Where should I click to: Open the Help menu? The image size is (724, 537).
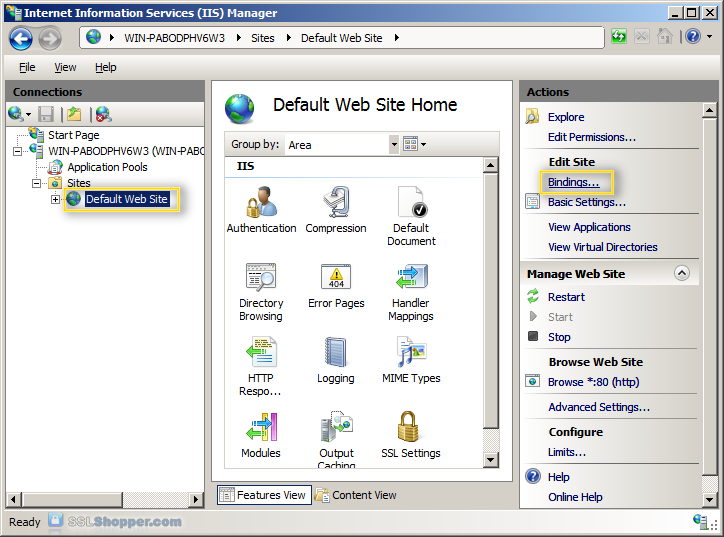106,67
